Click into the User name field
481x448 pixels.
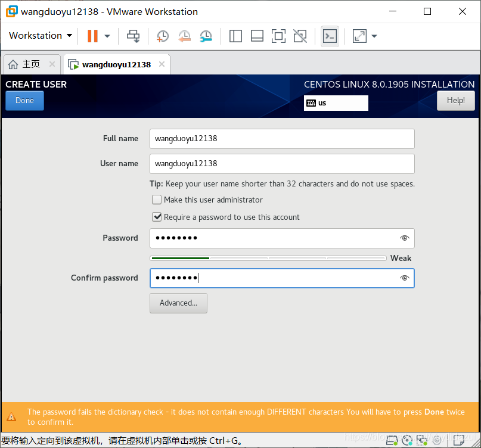pyautogui.click(x=282, y=164)
